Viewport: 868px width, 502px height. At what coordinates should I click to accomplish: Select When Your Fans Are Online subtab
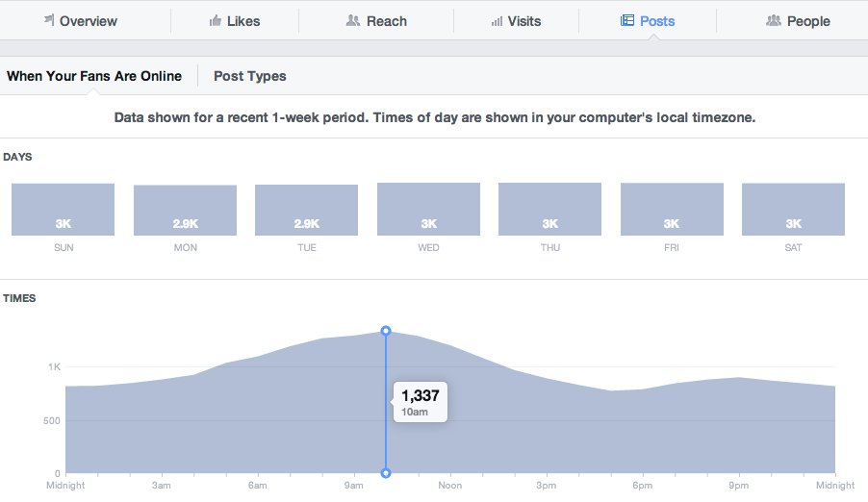[94, 76]
